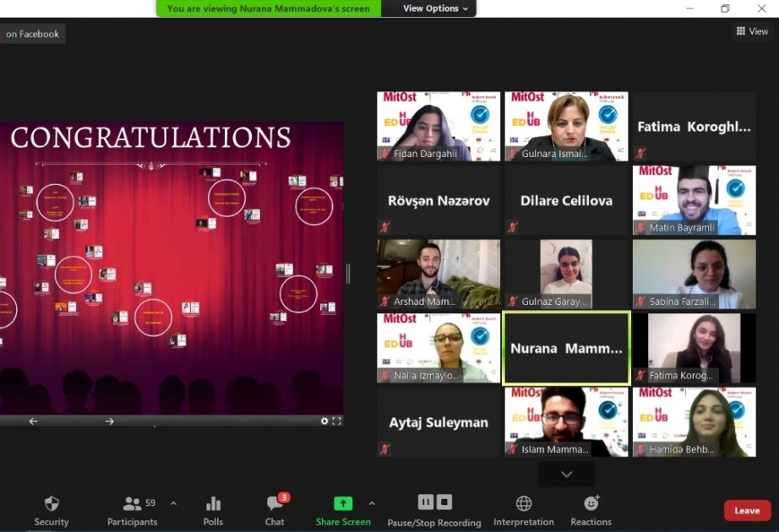
Task: Click Fatima Korog's muted microphone icon
Action: click(x=640, y=375)
